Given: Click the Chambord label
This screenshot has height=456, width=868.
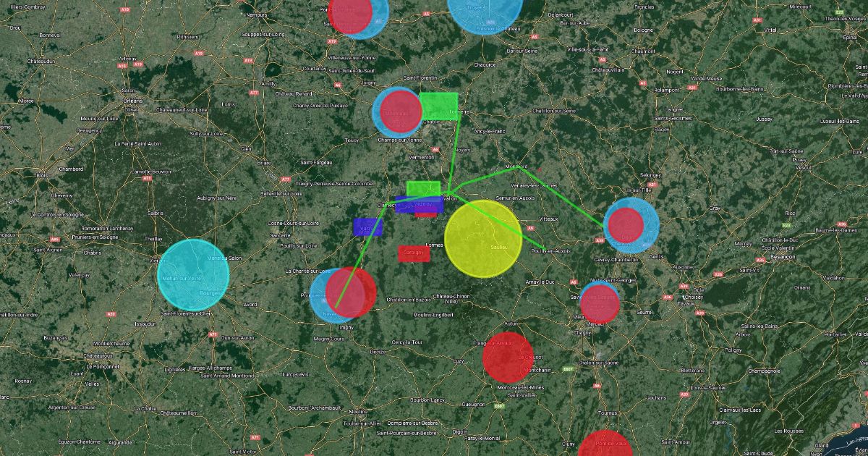Looking at the screenshot, I should tap(71, 169).
